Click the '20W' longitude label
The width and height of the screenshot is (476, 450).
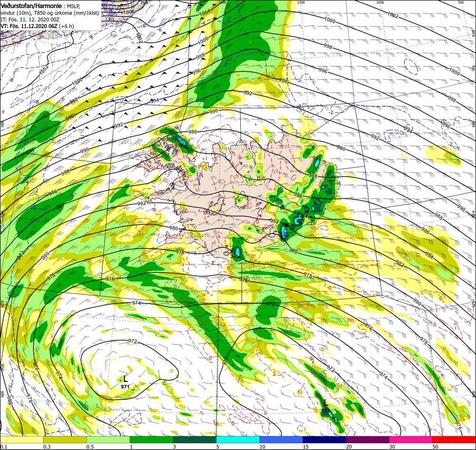(x=222, y=2)
